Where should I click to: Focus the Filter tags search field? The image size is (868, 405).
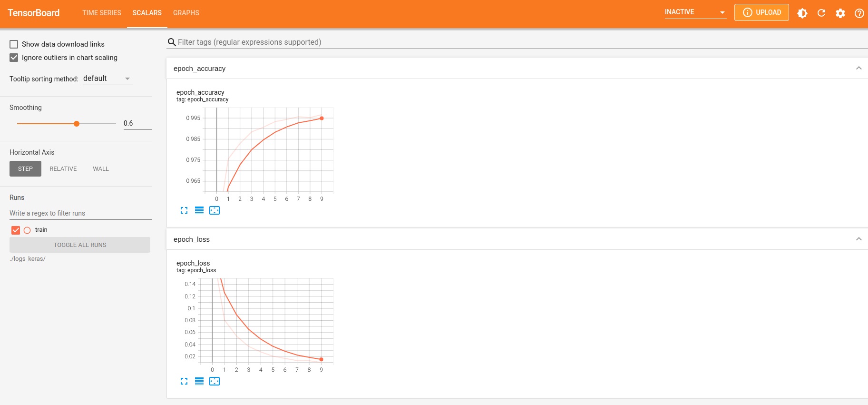click(522, 42)
